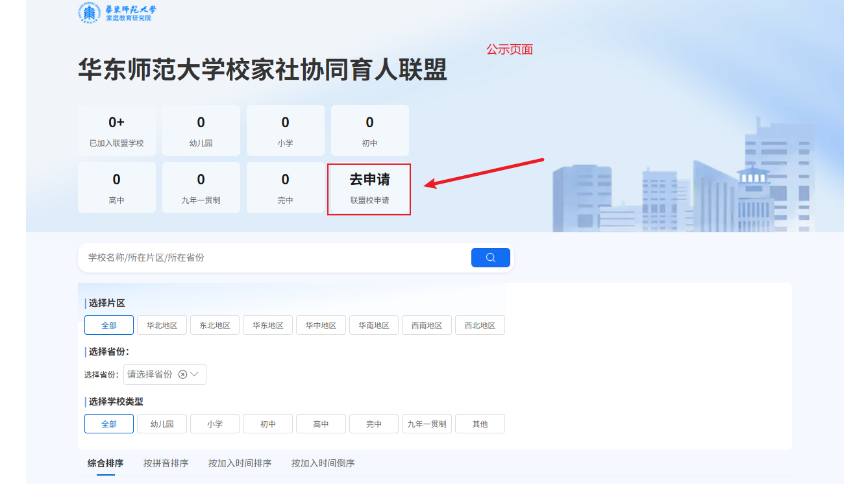Click the 去申请 alliance school application card

369,189
